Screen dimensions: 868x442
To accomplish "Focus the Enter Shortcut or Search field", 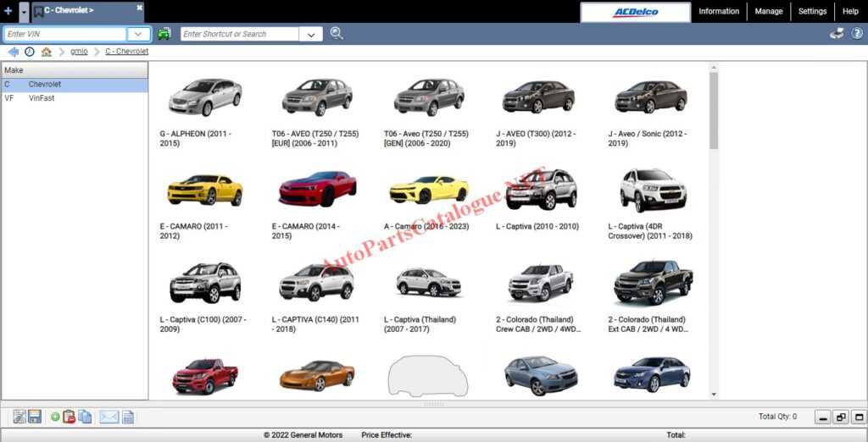I will (x=240, y=34).
